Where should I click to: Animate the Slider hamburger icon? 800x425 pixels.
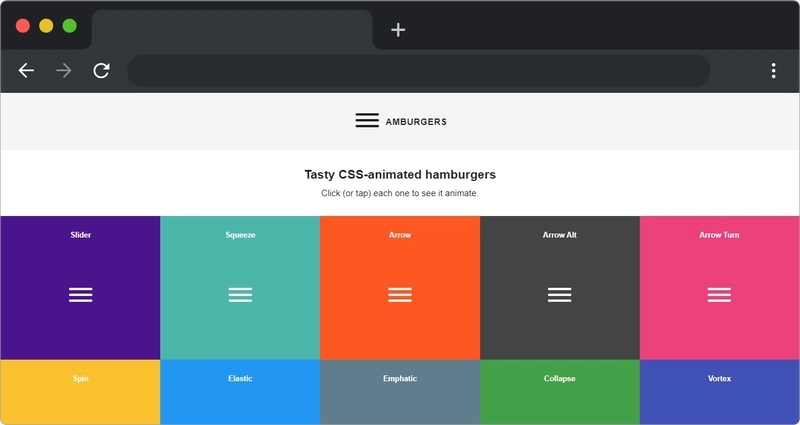point(81,295)
